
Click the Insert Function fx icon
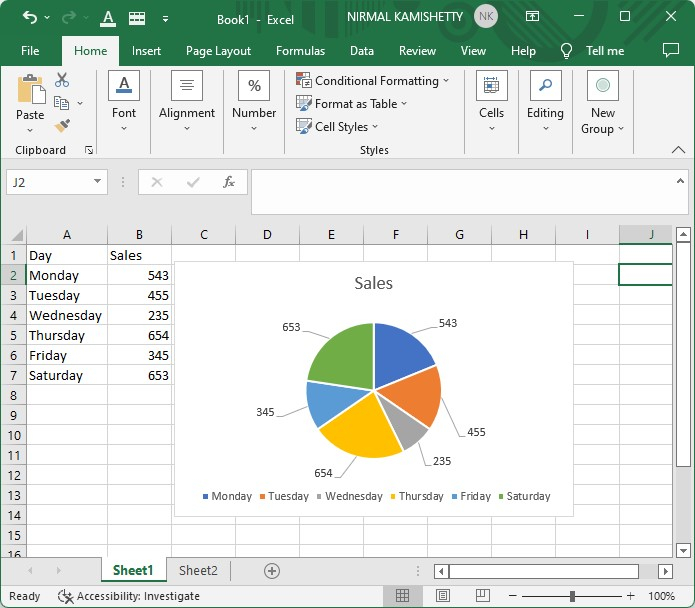pos(228,182)
